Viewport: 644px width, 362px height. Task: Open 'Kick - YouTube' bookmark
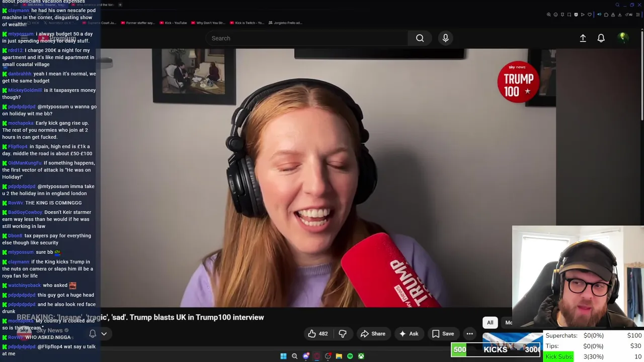(173, 23)
